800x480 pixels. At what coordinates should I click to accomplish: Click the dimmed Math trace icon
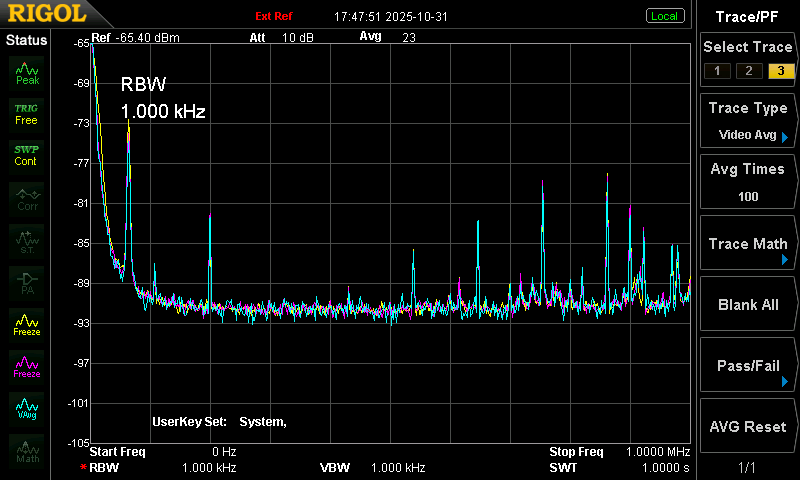coord(27,451)
